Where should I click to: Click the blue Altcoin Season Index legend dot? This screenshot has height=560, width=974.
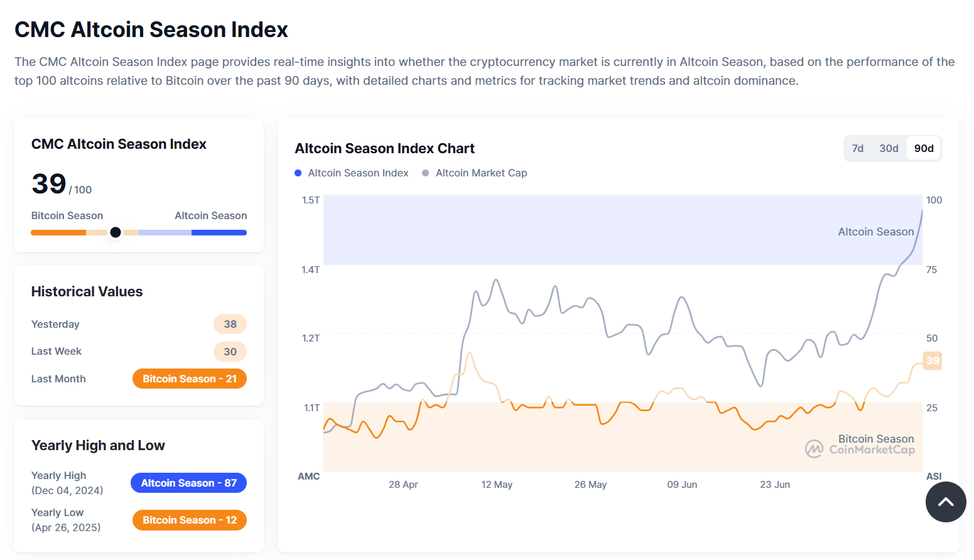coord(298,173)
